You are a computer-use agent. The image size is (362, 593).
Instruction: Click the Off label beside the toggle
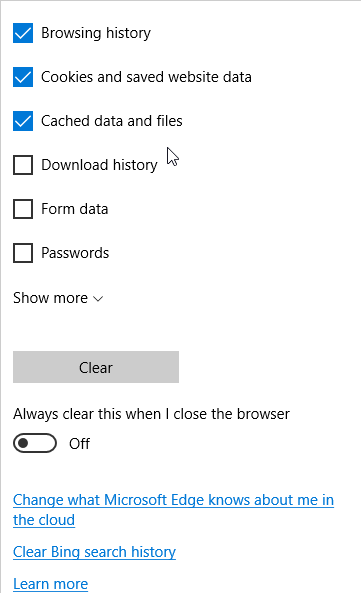point(79,444)
